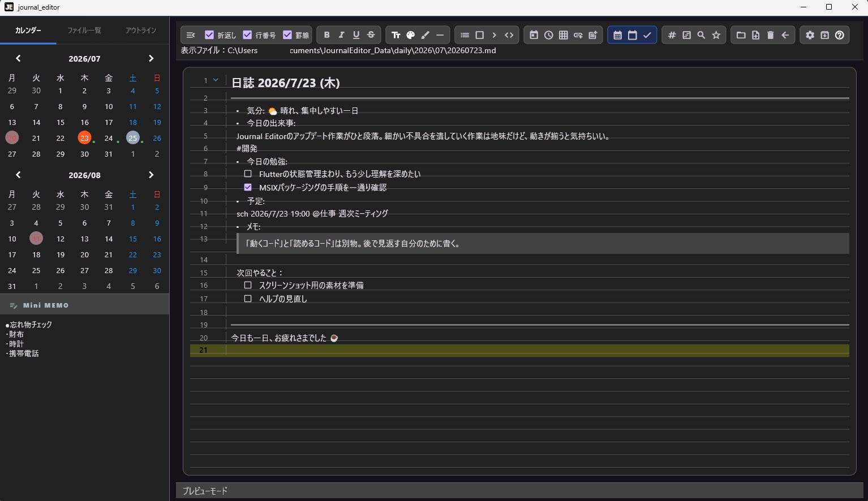Image resolution: width=868 pixels, height=501 pixels.
Task: Collapse the heading fold arrow on line 1
Action: point(216,80)
